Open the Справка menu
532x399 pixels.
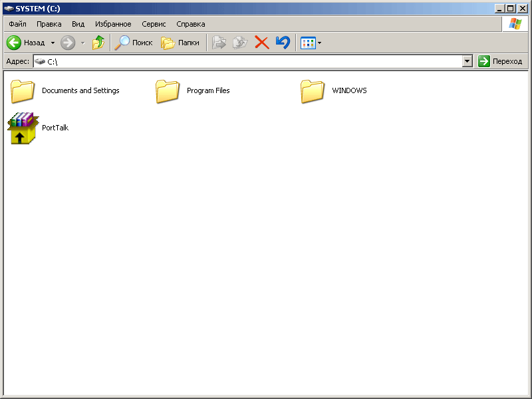(x=191, y=24)
